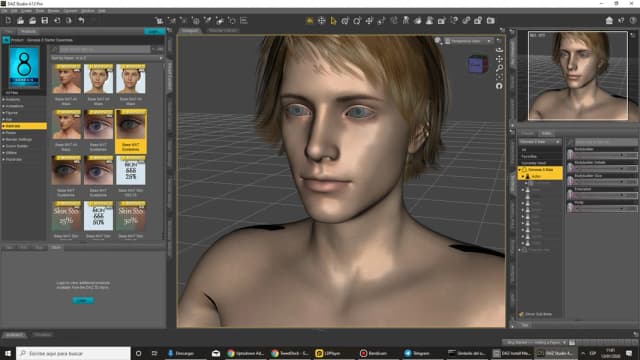
Task: Open Descargas folder from taskbar
Action: click(181, 353)
